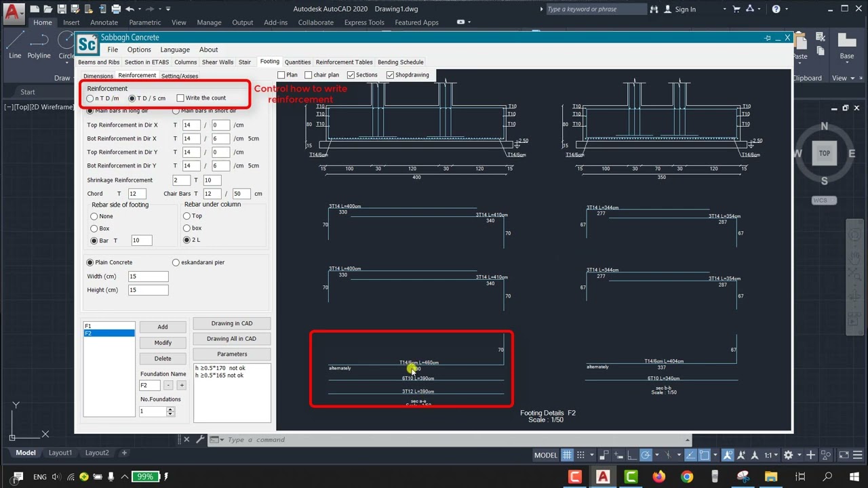This screenshot has height=488, width=868.
Task: Open the Dimensions sub-tab
Action: pyautogui.click(x=98, y=76)
